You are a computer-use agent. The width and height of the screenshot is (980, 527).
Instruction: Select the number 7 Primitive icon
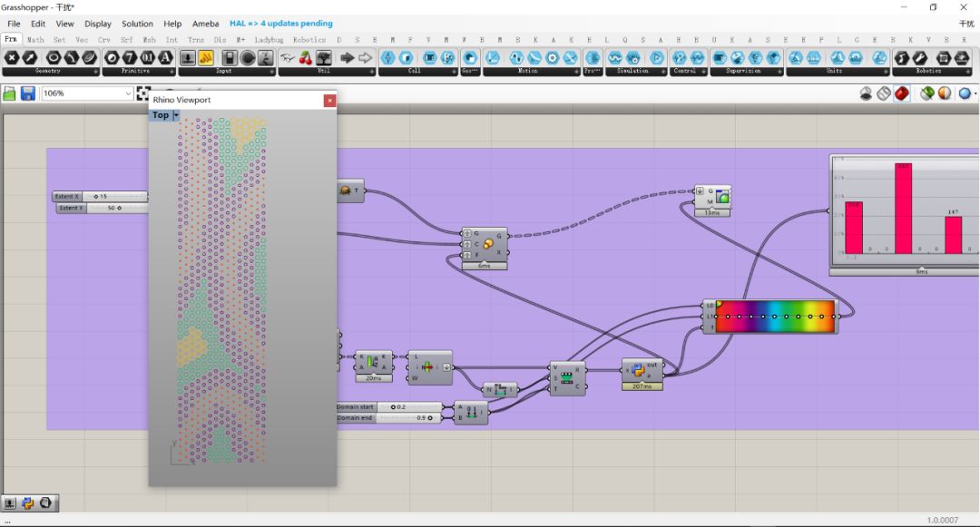130,57
